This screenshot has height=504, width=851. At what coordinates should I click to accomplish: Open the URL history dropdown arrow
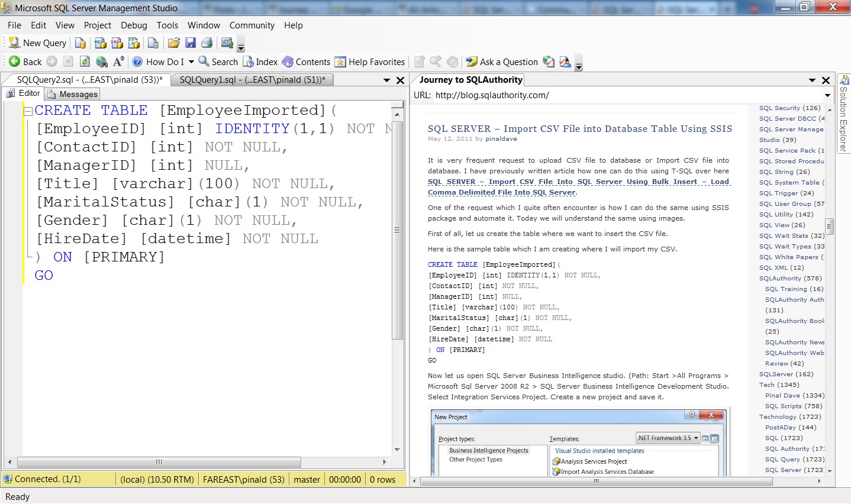827,95
